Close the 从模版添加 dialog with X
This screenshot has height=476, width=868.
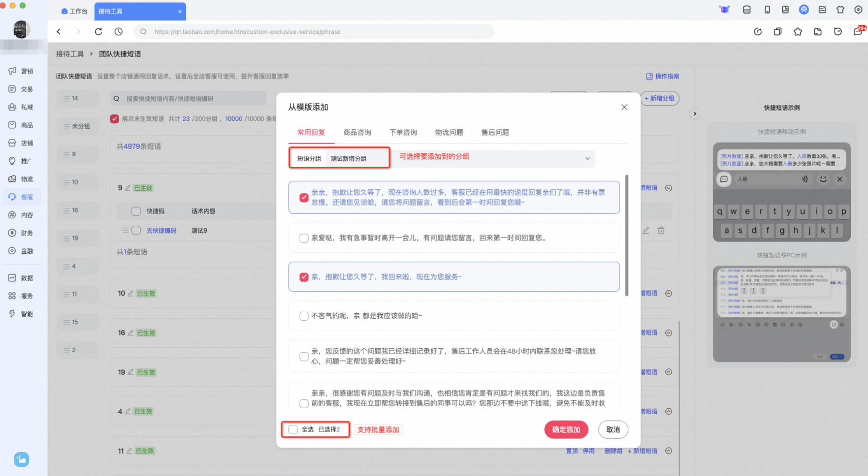coord(624,107)
